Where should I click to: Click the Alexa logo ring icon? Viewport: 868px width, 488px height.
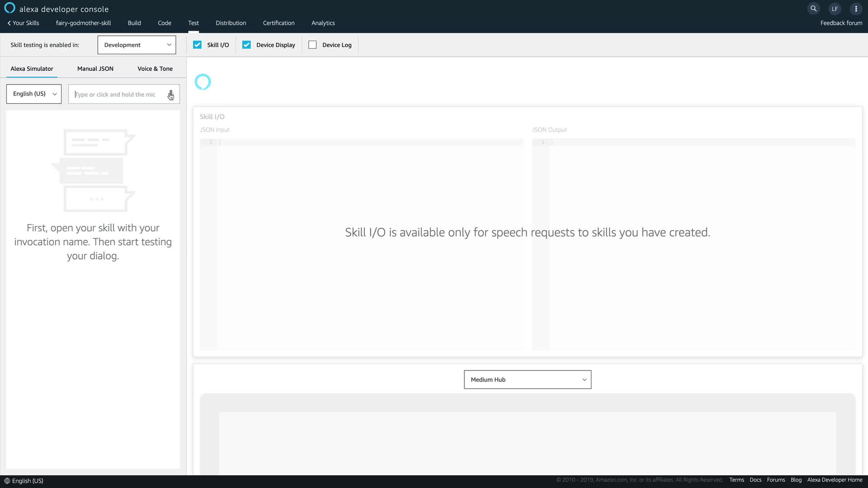tap(9, 8)
